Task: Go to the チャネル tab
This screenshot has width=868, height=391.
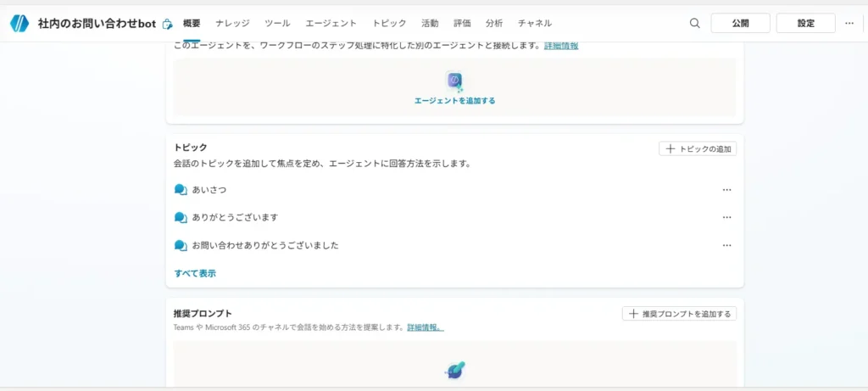Action: click(x=535, y=24)
